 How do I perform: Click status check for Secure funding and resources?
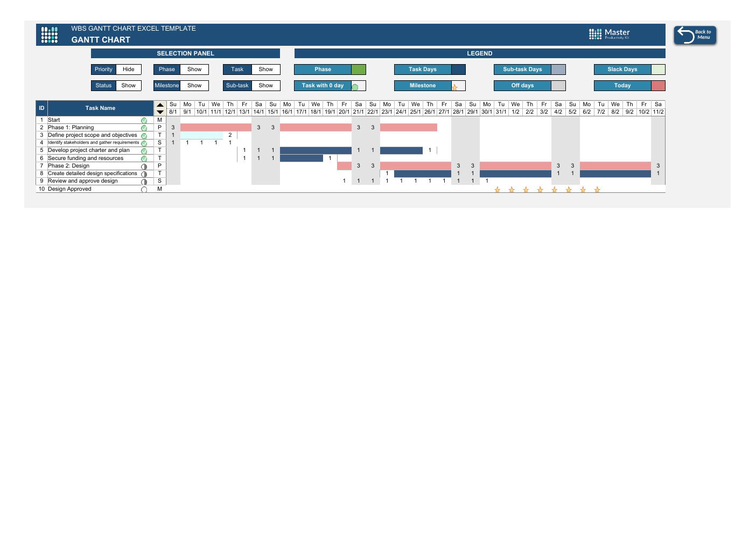coord(144,159)
